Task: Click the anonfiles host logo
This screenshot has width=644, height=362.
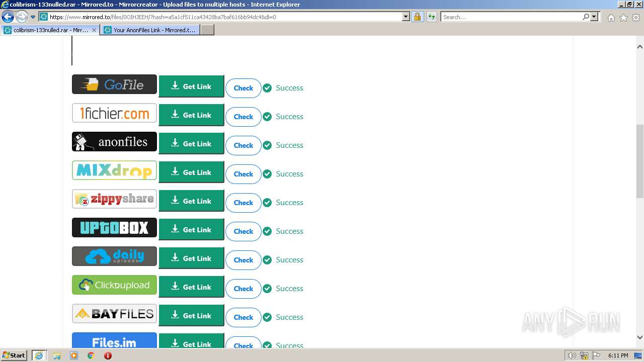Action: [x=114, y=142]
